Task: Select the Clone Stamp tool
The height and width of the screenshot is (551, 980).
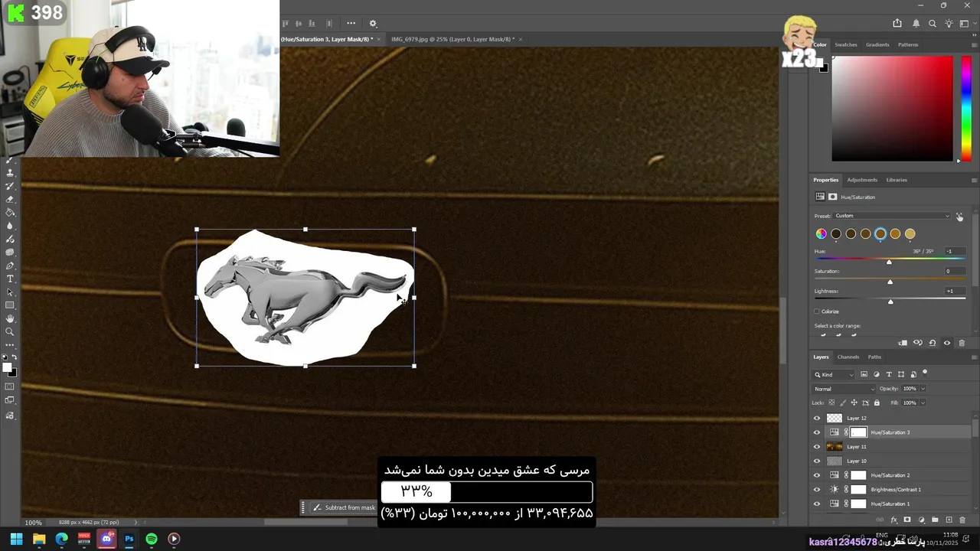Action: (x=10, y=172)
